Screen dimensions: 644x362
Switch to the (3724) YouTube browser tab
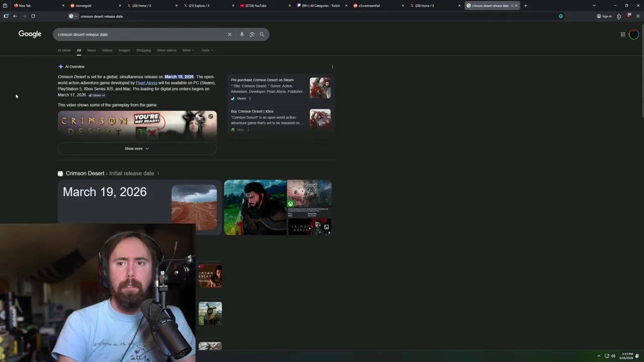click(266, 6)
